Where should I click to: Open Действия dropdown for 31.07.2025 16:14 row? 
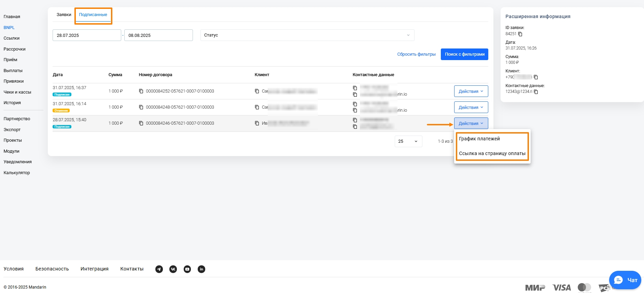pyautogui.click(x=471, y=107)
